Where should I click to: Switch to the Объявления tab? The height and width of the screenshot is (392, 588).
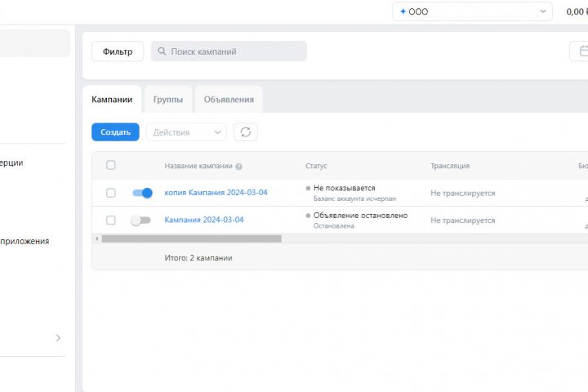click(x=229, y=100)
